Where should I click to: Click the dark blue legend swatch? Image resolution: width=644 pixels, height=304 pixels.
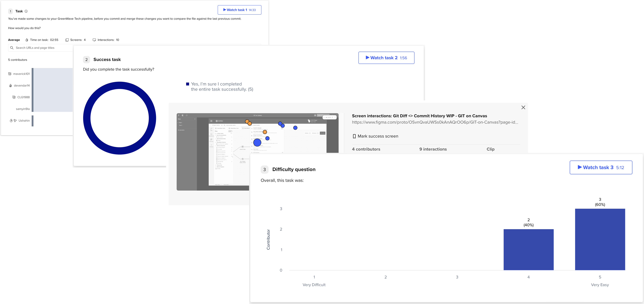(x=188, y=84)
